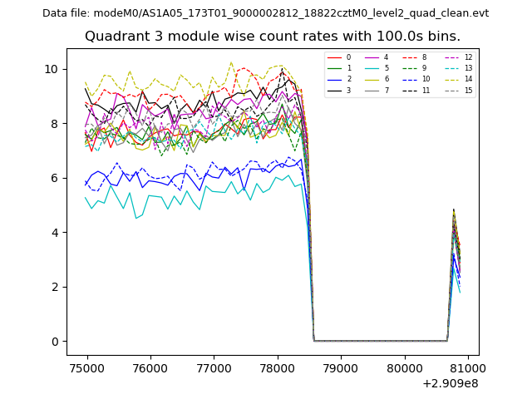Click the x-axis tick label 79000
The width and height of the screenshot is (532, 399).
pos(340,368)
